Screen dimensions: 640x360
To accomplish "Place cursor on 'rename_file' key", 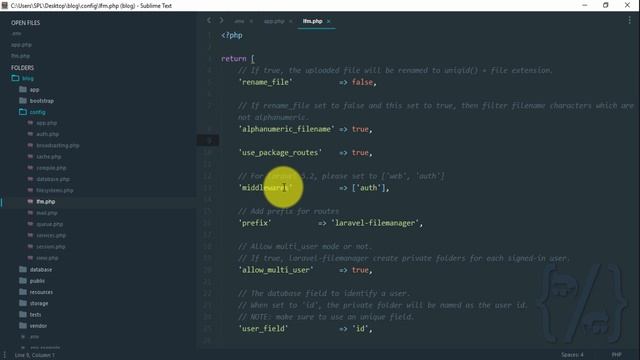I will 265,82.
